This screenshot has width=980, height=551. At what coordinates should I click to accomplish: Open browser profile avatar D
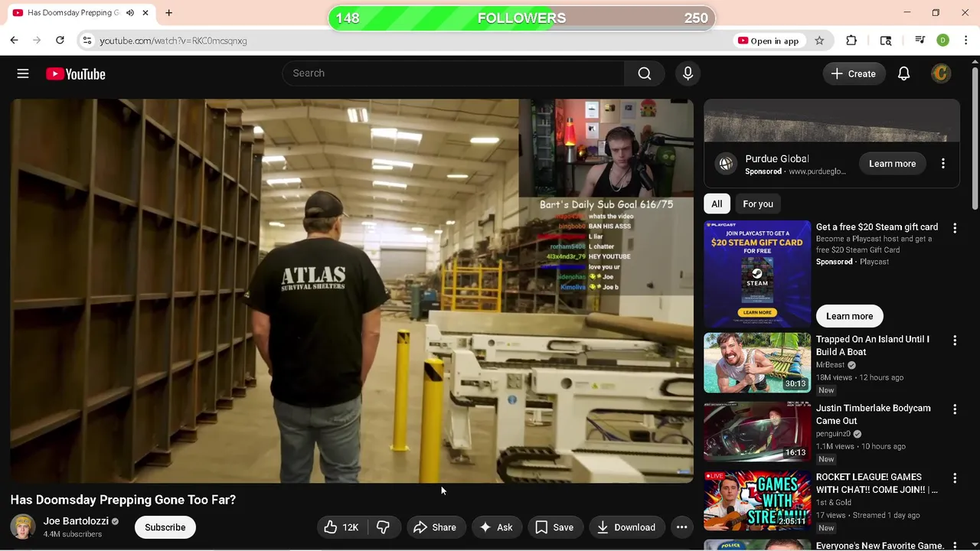(x=943, y=41)
